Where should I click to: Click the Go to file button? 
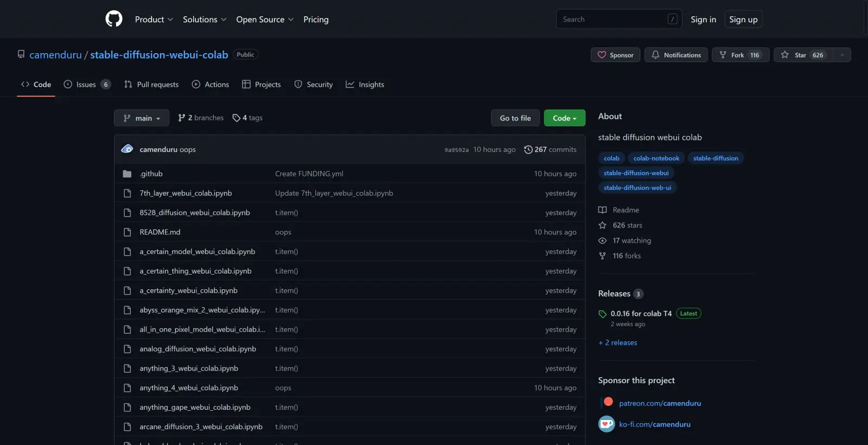pyautogui.click(x=515, y=118)
